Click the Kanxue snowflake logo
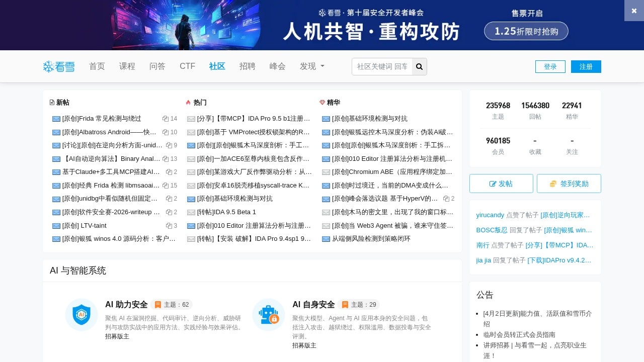Screen dimensions: 644x362 pyautogui.click(x=59, y=66)
